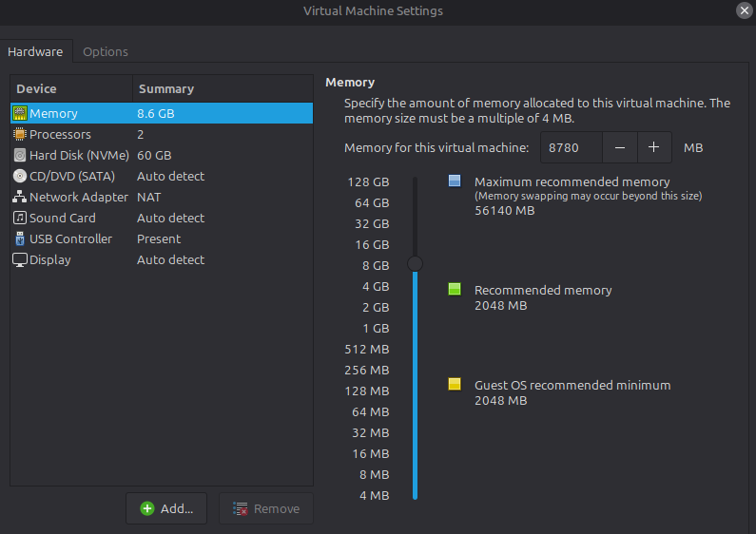Screen dimensions: 756x534
Task: Click the processors count value 2
Action: 141,134
